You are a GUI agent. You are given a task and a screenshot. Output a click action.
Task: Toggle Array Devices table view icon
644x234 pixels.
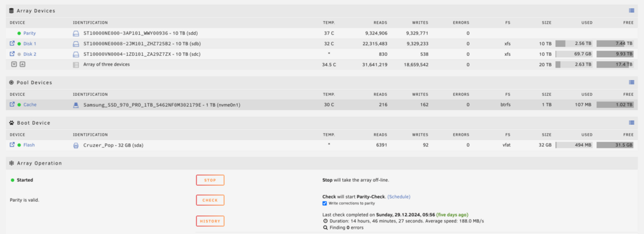pyautogui.click(x=632, y=11)
